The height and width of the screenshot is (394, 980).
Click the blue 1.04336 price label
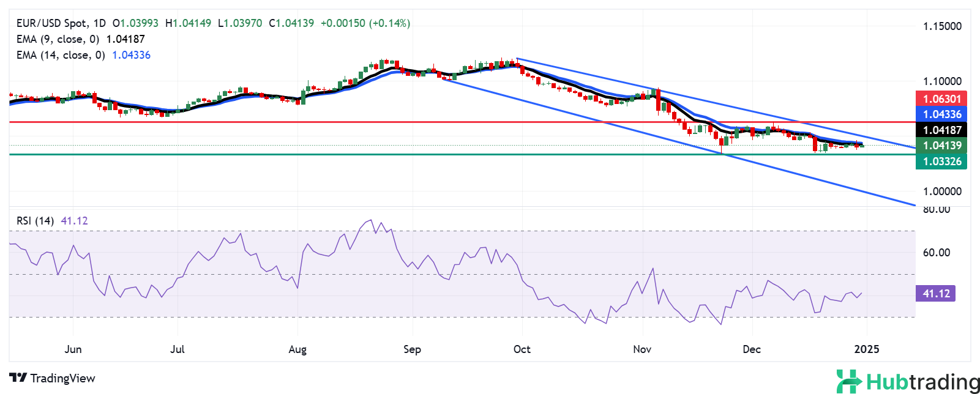941,114
